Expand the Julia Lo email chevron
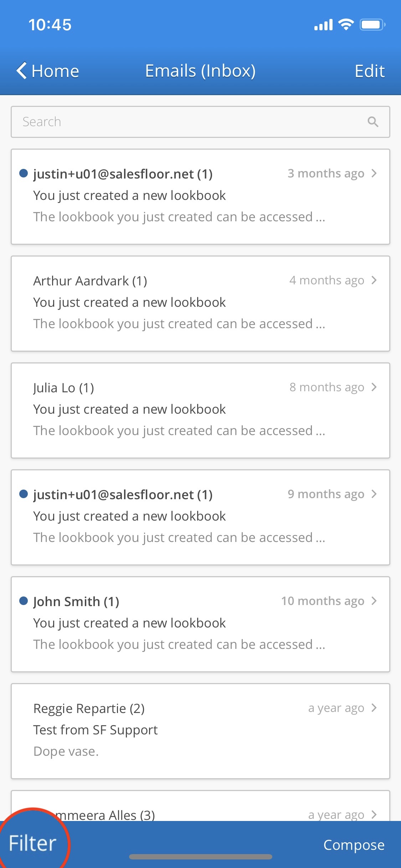401x868 pixels. coord(374,387)
